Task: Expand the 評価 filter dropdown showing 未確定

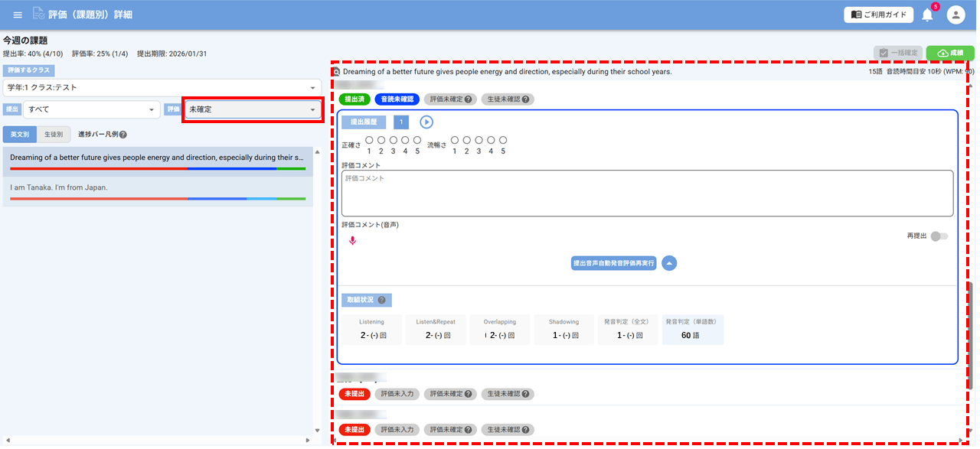Action: pos(252,110)
